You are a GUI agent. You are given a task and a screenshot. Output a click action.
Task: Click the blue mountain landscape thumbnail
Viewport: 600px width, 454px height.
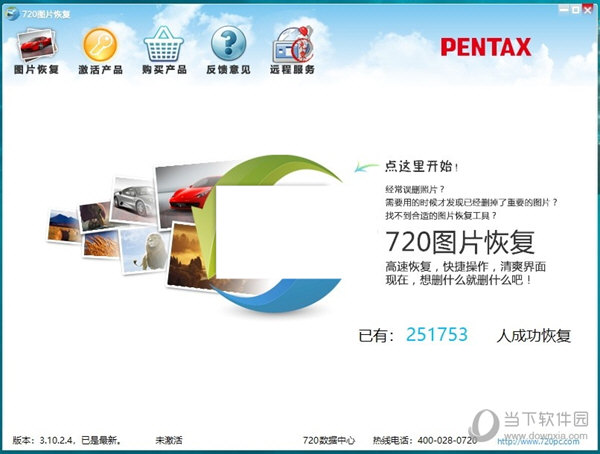(64, 226)
